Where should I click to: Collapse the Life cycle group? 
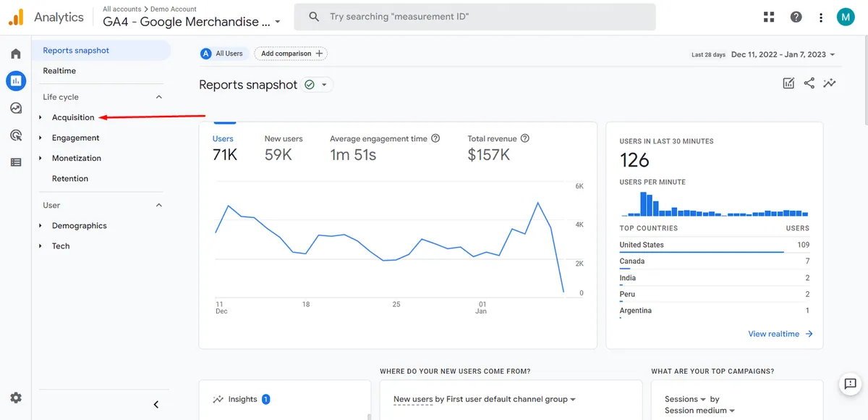159,97
